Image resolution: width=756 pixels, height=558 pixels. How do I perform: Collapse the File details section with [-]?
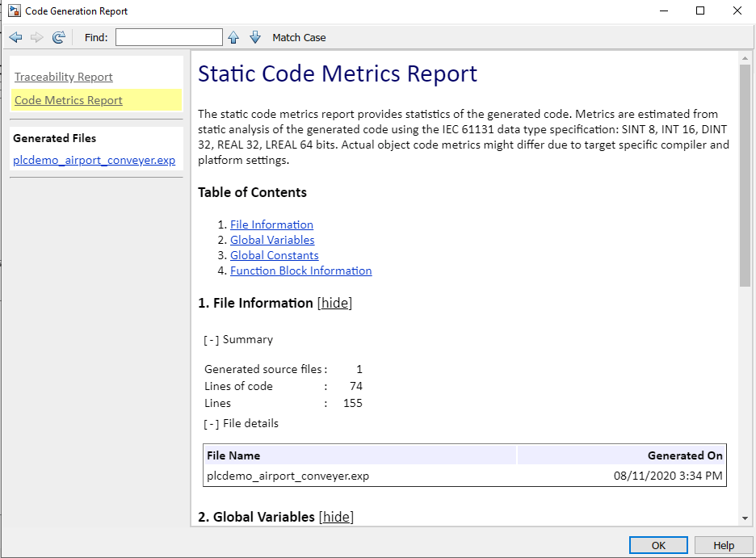click(211, 423)
